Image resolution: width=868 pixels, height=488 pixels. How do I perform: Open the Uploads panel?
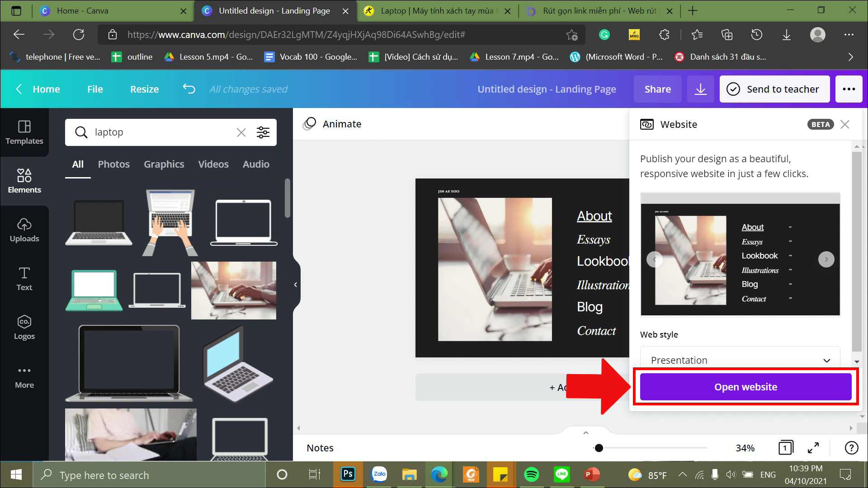pos(24,230)
